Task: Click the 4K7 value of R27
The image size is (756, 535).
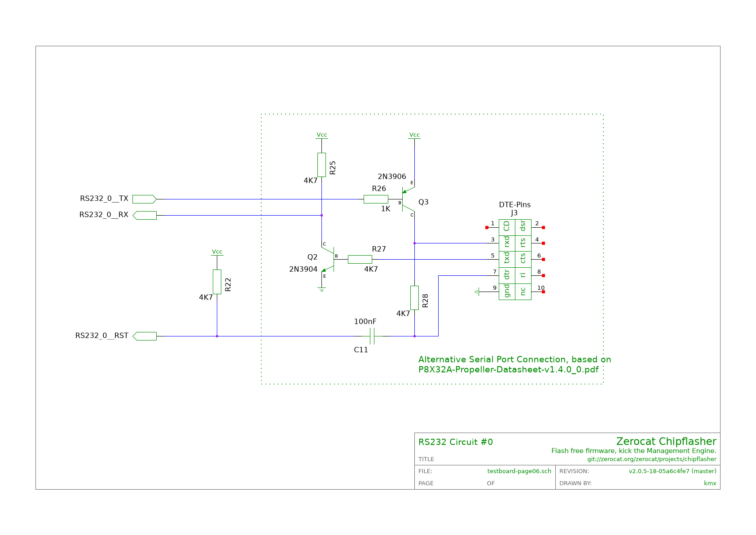Action: (x=371, y=269)
